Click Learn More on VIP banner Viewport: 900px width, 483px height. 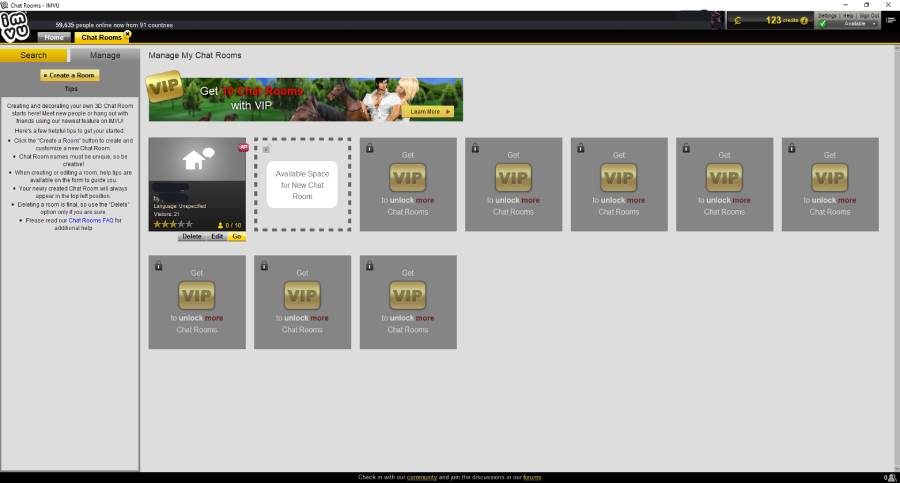point(428,111)
